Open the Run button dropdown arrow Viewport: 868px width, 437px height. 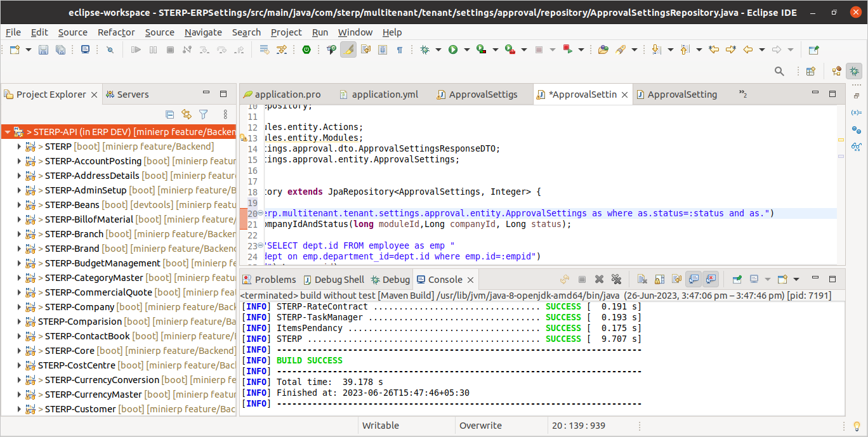(467, 49)
